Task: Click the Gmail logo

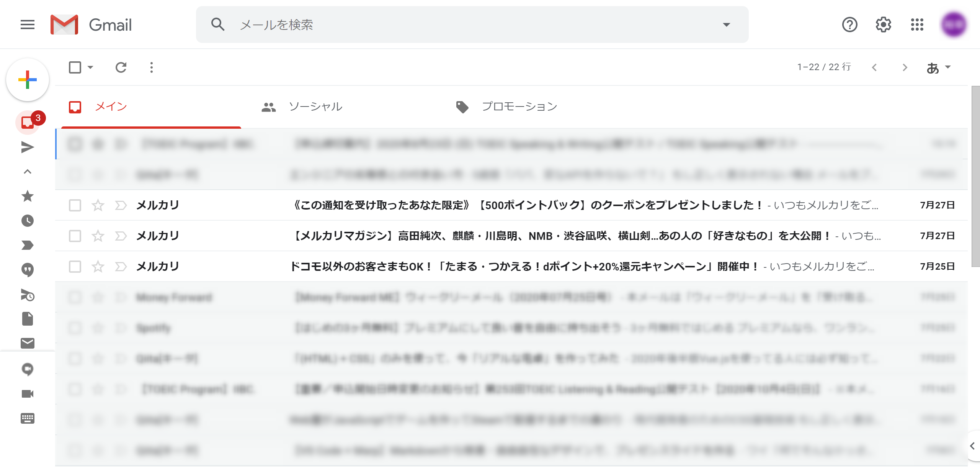Action: point(91,25)
